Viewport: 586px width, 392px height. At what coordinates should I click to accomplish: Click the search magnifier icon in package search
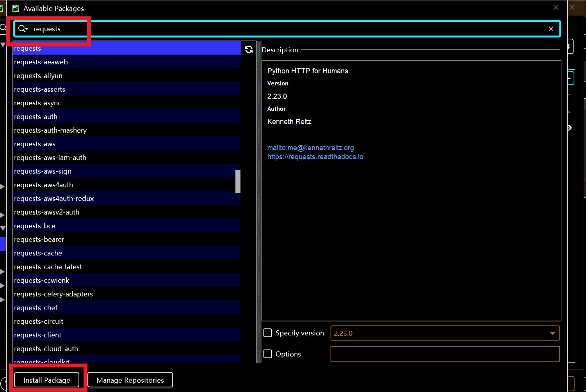23,29
